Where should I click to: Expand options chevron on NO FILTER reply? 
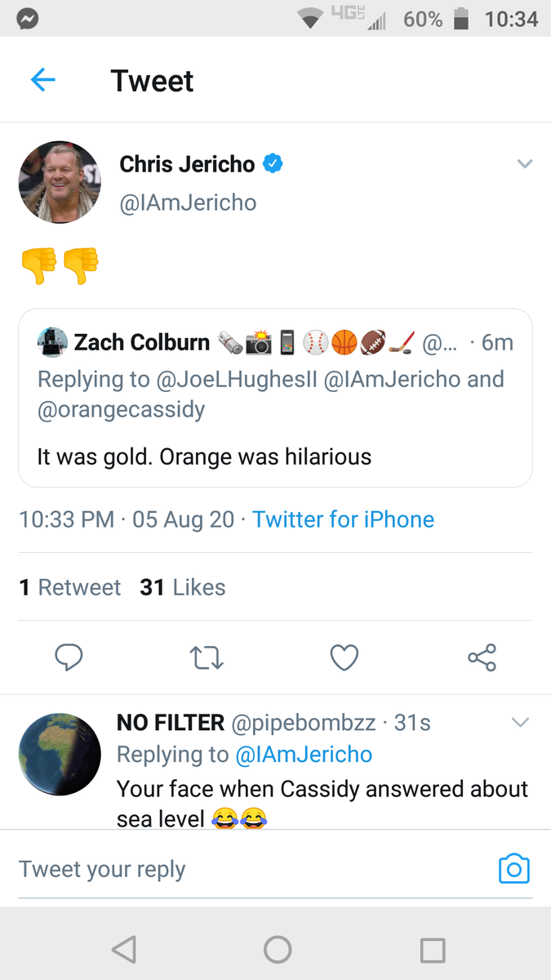coord(520,722)
